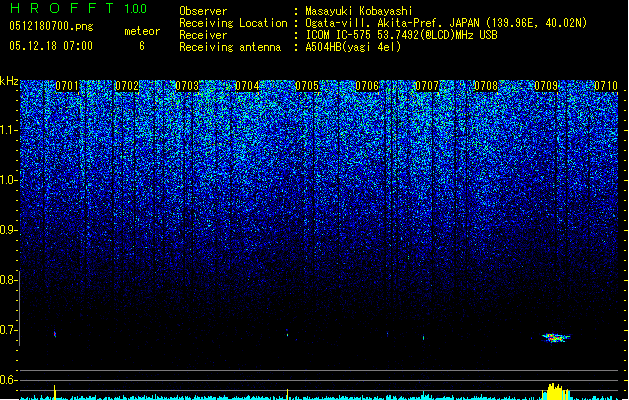Click the small red echo near 0701

[55, 334]
